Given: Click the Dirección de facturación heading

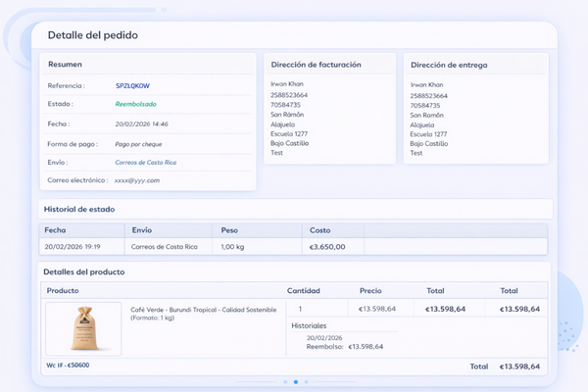Looking at the screenshot, I should coord(317,65).
